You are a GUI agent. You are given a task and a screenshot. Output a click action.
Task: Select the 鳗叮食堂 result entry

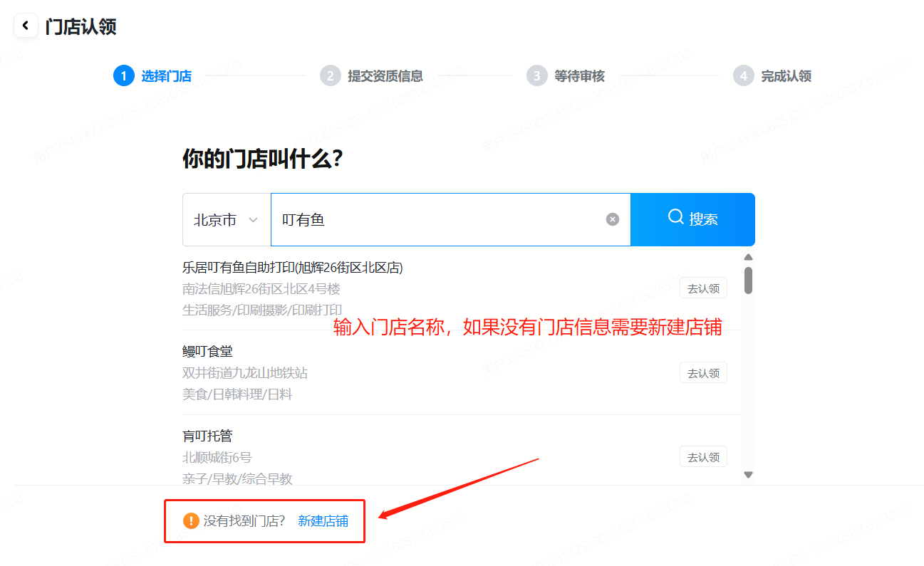pos(207,352)
